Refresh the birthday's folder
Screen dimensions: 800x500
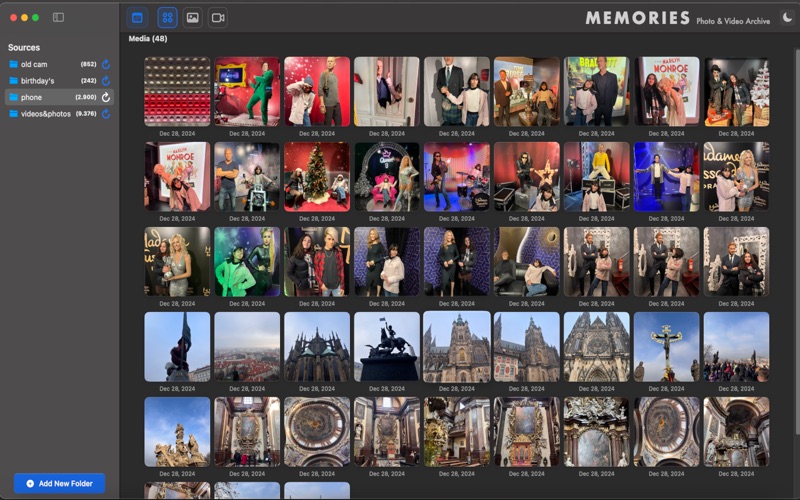pyautogui.click(x=106, y=81)
